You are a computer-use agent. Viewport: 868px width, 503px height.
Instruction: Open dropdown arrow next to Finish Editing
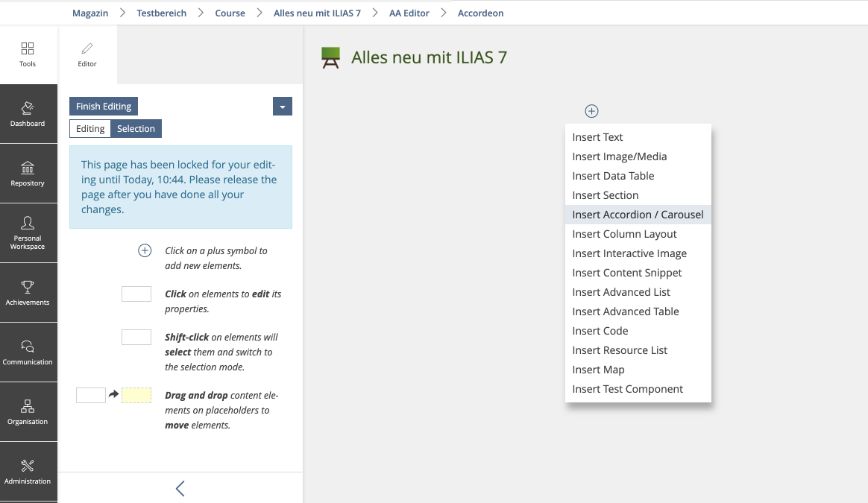pos(283,107)
